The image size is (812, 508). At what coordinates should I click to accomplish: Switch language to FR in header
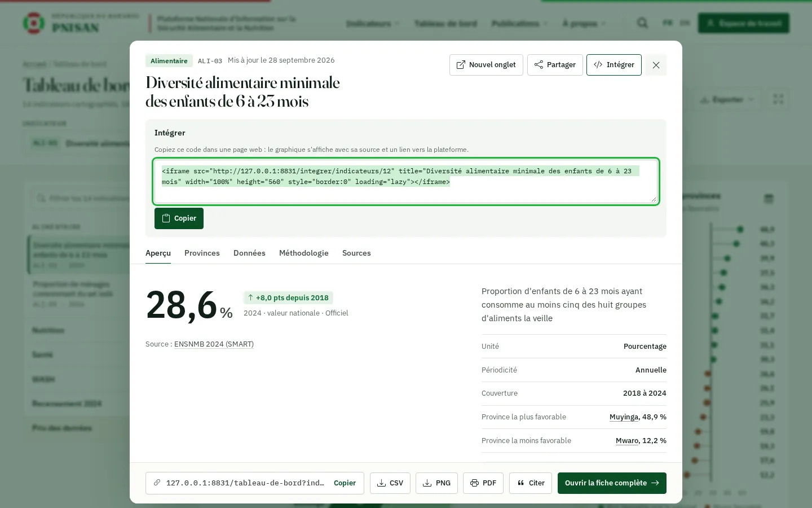coord(668,23)
